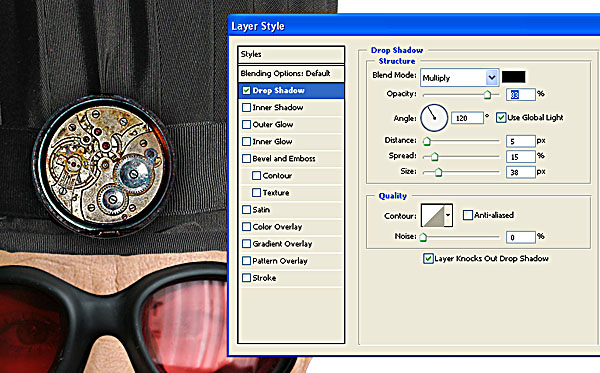Enable the Color Overlay checkbox
This screenshot has height=373, width=600.
pos(246,226)
